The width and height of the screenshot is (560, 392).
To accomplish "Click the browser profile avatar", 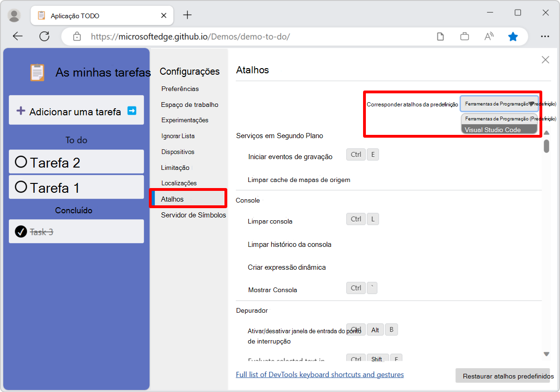I will 14,15.
